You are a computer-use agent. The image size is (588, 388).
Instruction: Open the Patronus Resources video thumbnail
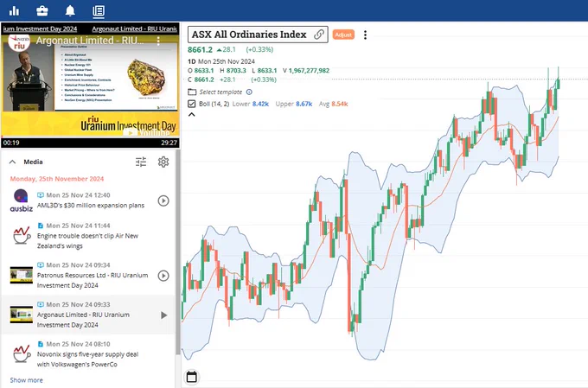coord(22,275)
